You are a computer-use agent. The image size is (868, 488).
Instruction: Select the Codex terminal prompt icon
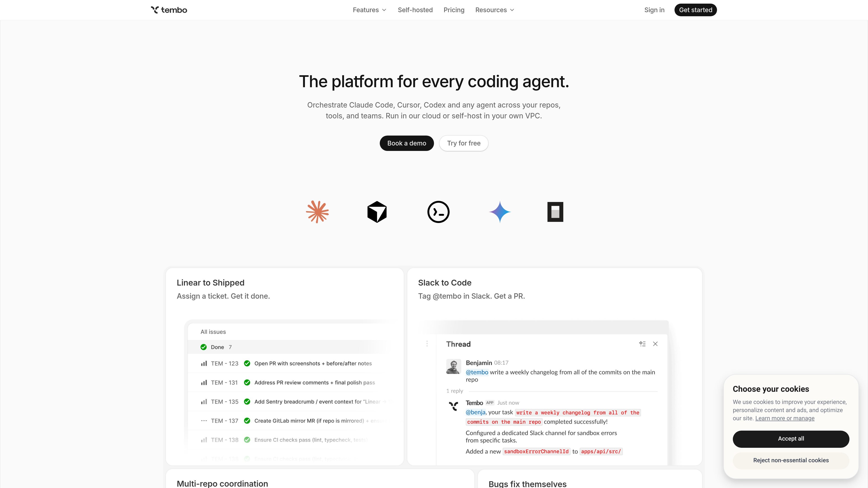click(438, 212)
